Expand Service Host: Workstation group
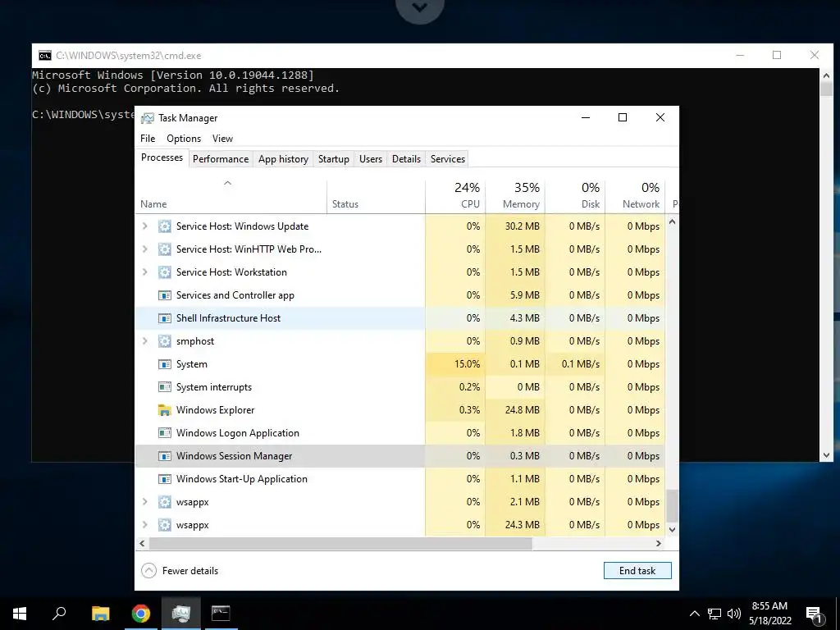Screen dimensions: 840x630 coord(144,272)
